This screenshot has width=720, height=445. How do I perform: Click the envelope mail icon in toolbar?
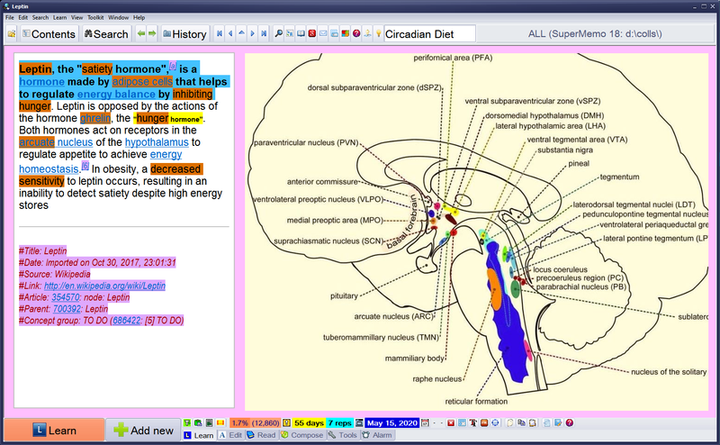(323, 34)
